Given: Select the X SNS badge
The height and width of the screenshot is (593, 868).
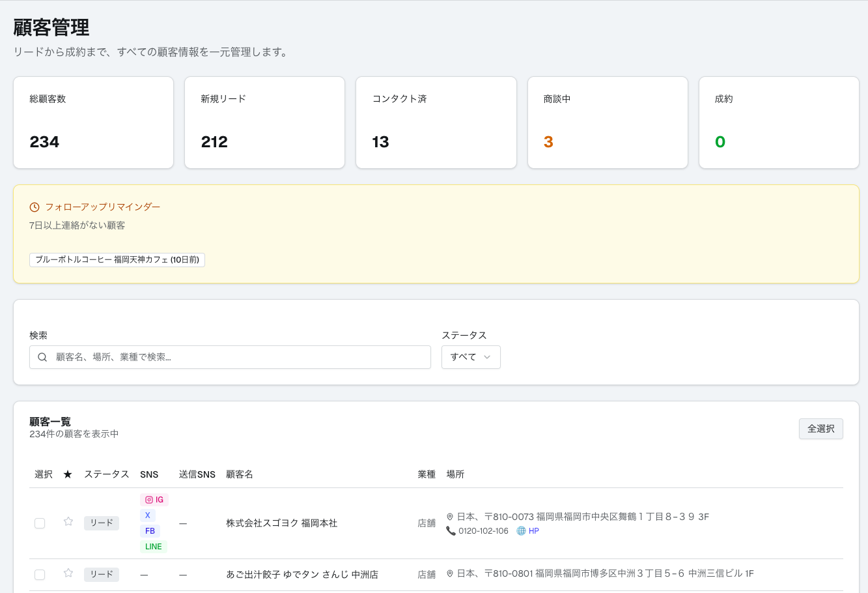Looking at the screenshot, I should 147,515.
